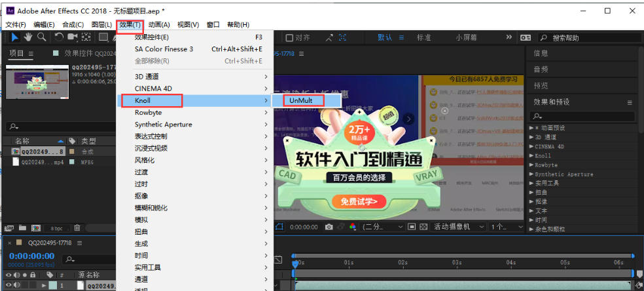Click the trash delete icon in Project panel
The width and height of the screenshot is (644, 291).
pos(77,228)
